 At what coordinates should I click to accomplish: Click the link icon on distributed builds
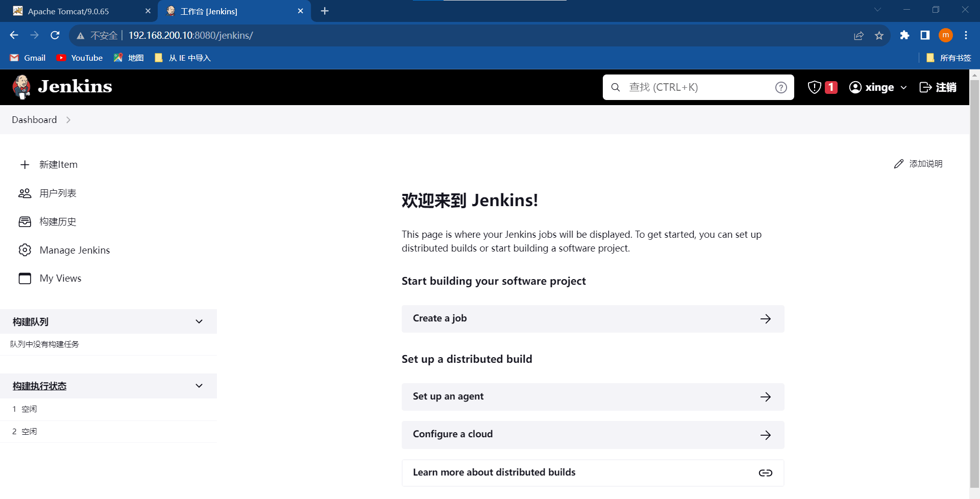click(766, 473)
